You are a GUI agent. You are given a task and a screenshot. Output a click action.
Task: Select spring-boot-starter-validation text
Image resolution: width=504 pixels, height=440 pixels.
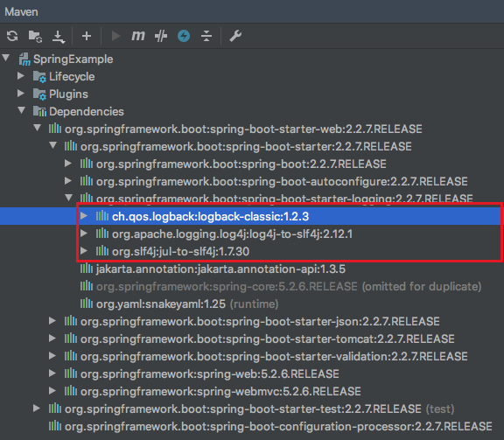274,356
